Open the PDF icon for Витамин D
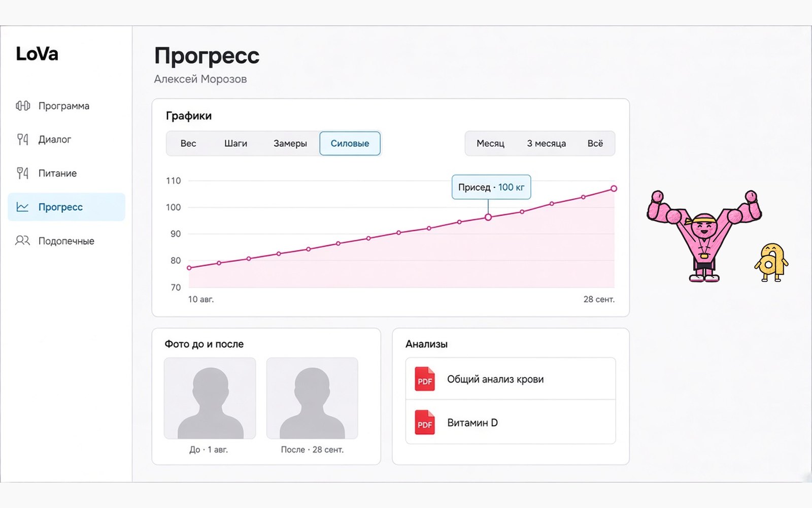 click(x=425, y=422)
